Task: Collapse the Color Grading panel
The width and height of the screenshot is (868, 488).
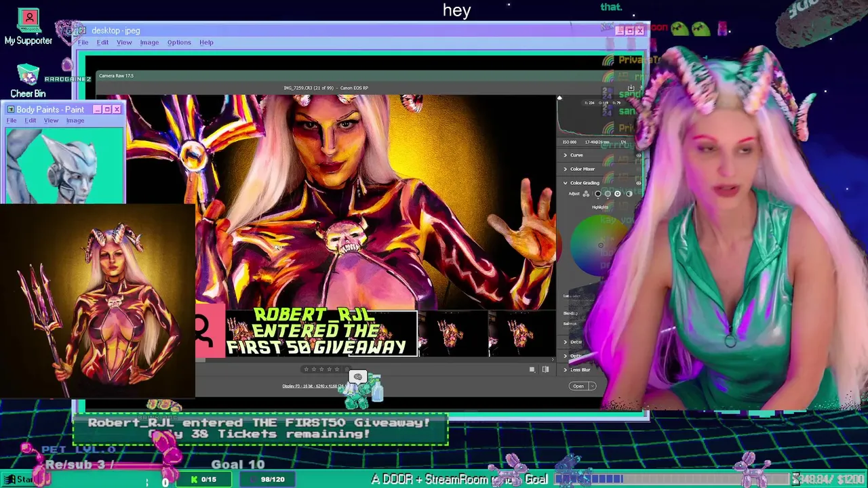Action: [566, 182]
